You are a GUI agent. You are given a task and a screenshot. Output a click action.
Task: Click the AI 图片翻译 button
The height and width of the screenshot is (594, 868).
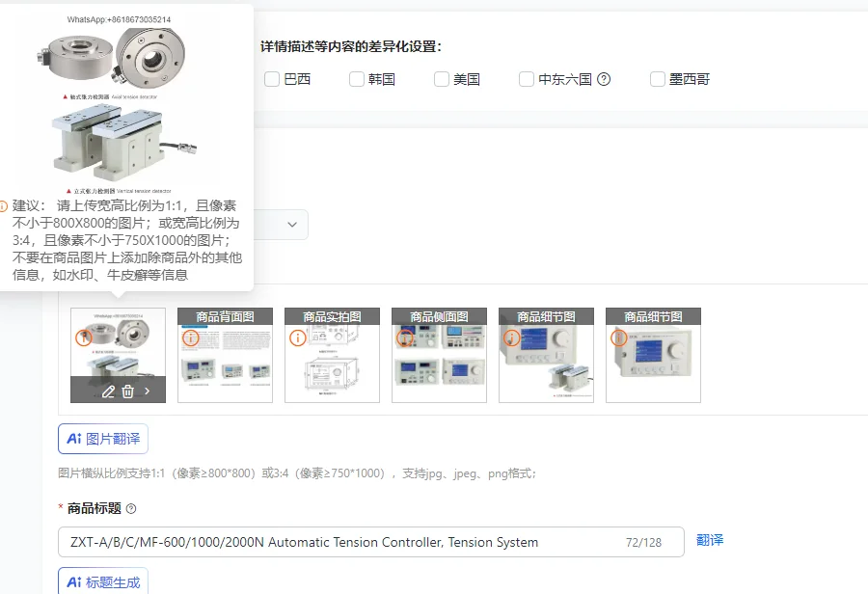pyautogui.click(x=103, y=439)
